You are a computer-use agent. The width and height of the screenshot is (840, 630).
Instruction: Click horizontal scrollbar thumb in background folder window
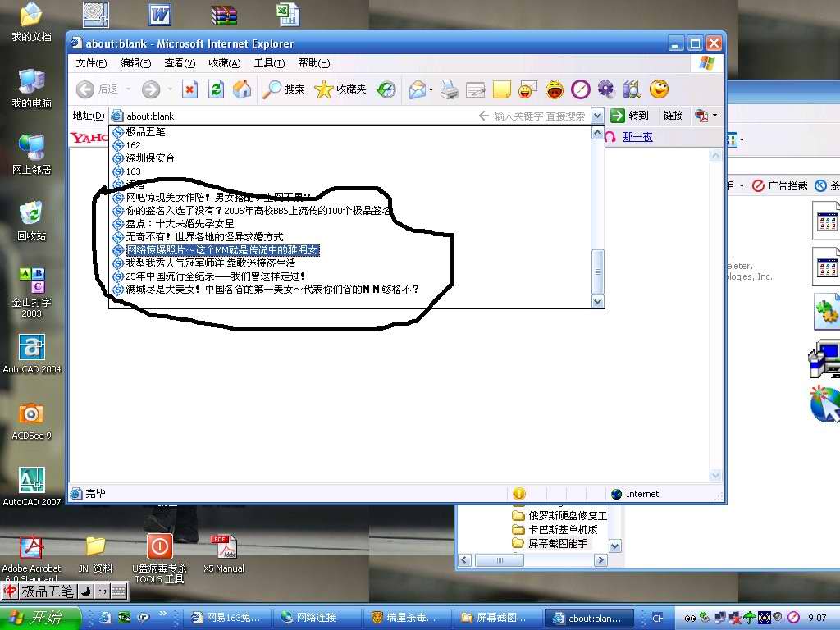pyautogui.click(x=500, y=560)
